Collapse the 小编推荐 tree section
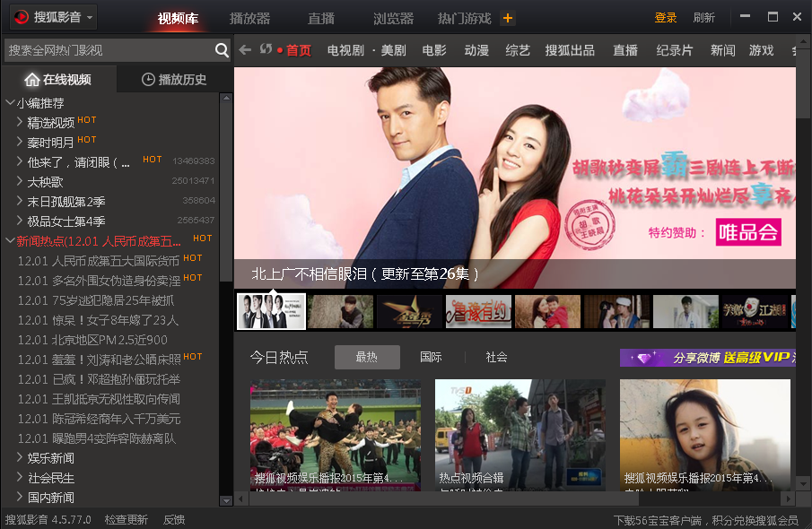This screenshot has height=529, width=812. 10,103
